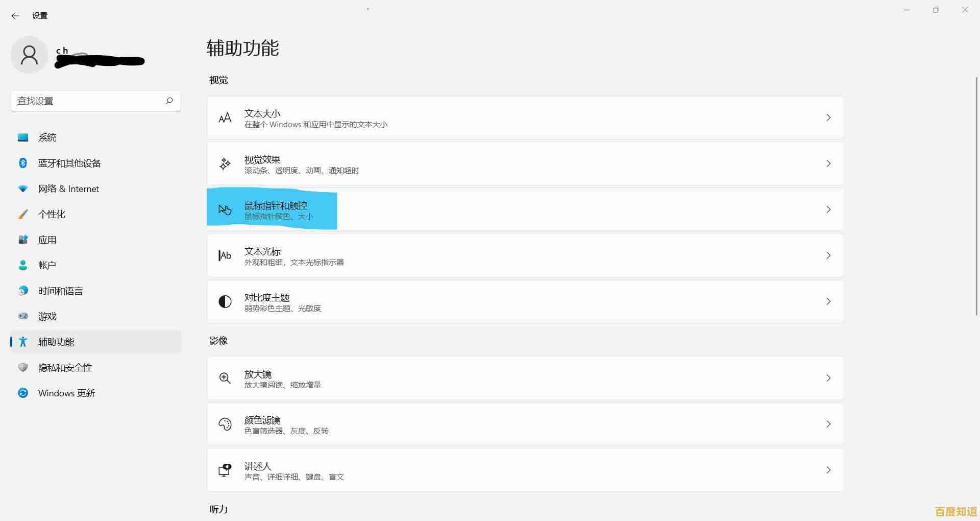980x521 pixels.
Task: Expand the 对比度主题 row chevron
Action: [x=828, y=301]
